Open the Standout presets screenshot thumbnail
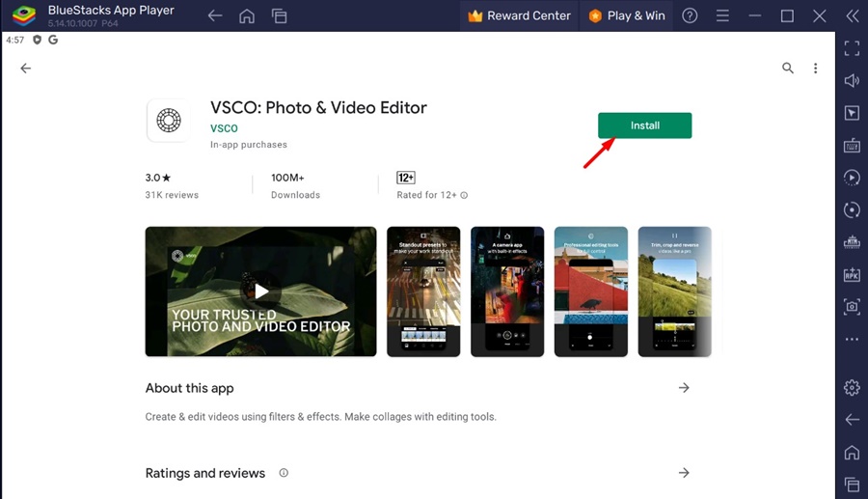This screenshot has width=868, height=499. 423,291
